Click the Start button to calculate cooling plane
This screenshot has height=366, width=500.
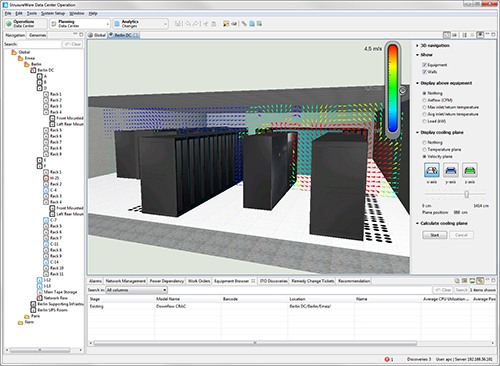coord(435,235)
